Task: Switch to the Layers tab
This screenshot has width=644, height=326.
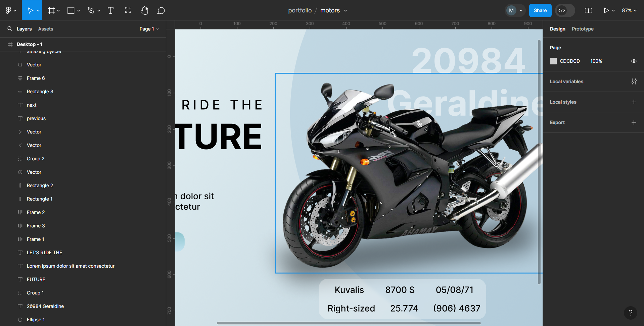Action: (24, 29)
